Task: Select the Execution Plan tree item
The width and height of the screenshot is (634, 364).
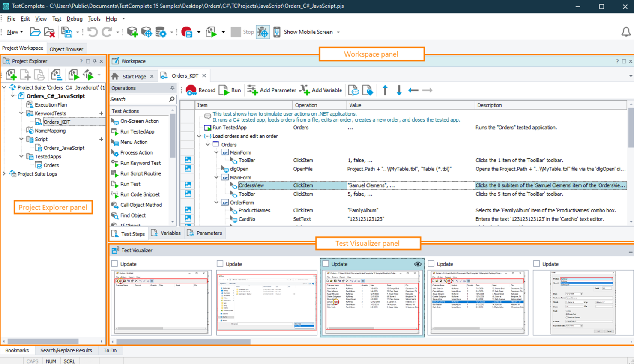Action: pos(51,105)
